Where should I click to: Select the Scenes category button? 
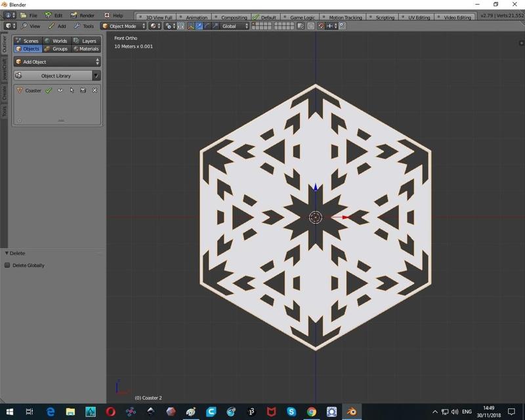(x=28, y=41)
